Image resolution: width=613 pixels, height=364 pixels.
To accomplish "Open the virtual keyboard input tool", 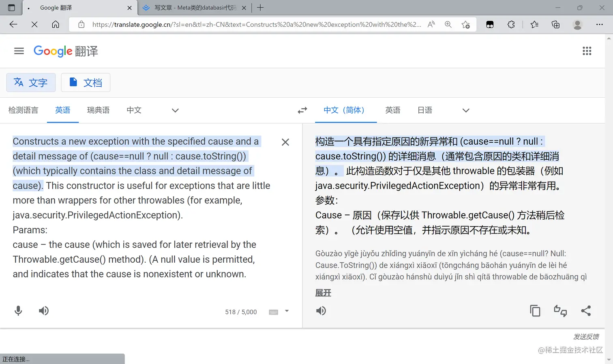I will 274,312.
